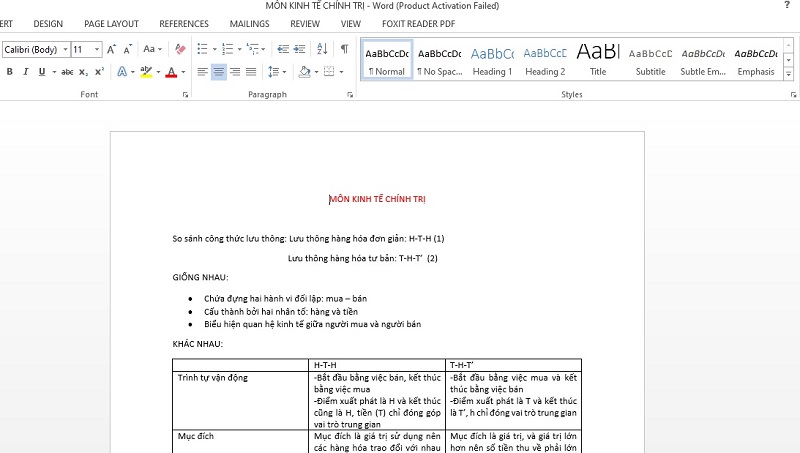The image size is (800, 453).
Task: Expand the Styles gallery
Action: coord(789,74)
